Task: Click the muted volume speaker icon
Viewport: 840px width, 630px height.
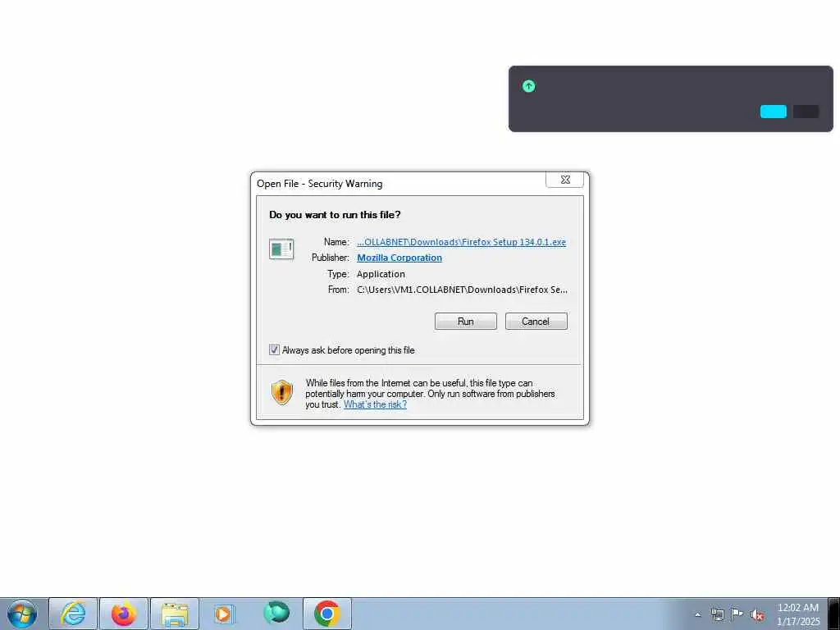Action: 757,614
